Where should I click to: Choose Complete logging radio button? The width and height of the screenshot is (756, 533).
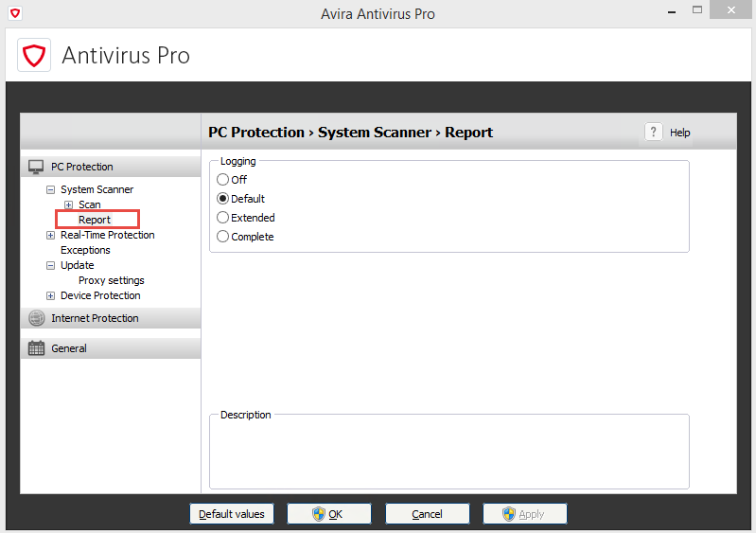point(222,237)
